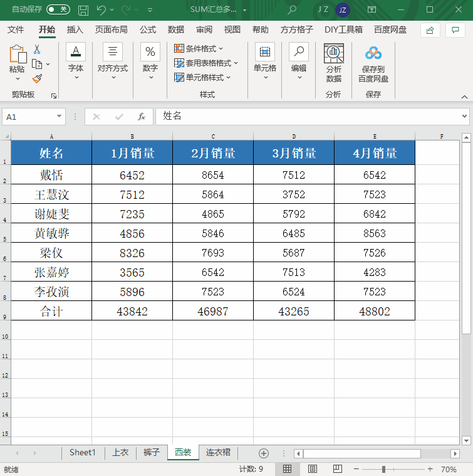This screenshot has height=476, width=473.
Task: Switch to the 连衣裙 sheet tab
Action: [x=218, y=453]
